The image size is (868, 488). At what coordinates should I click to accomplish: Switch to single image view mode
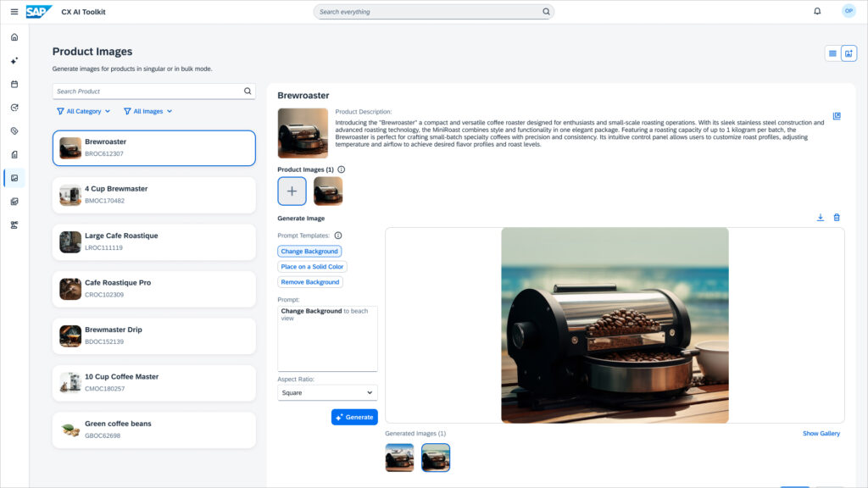click(x=849, y=53)
